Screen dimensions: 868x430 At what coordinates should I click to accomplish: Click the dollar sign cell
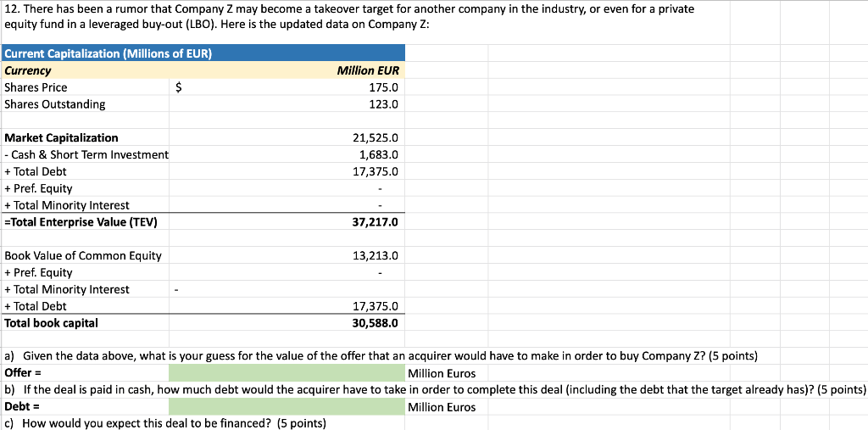tap(178, 87)
